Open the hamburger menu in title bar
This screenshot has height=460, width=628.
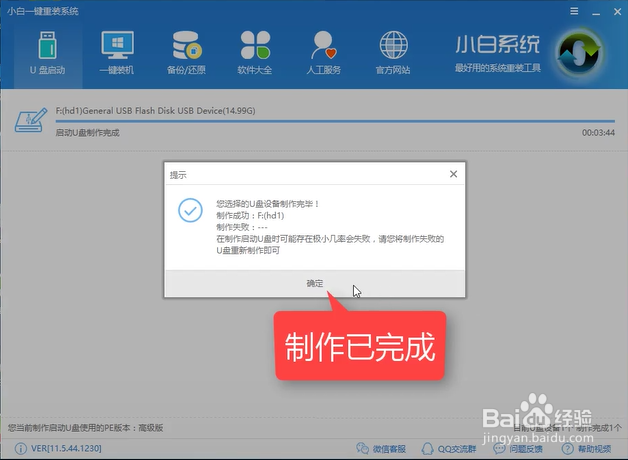[x=574, y=12]
